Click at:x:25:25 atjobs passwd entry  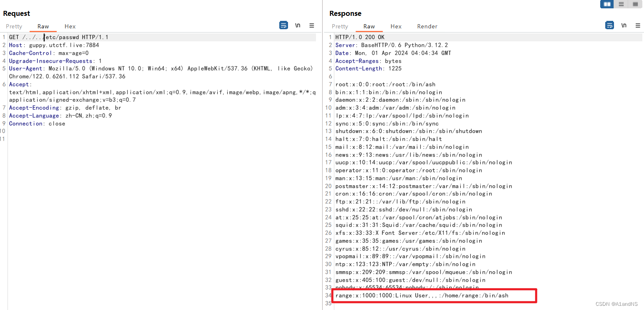(419, 218)
